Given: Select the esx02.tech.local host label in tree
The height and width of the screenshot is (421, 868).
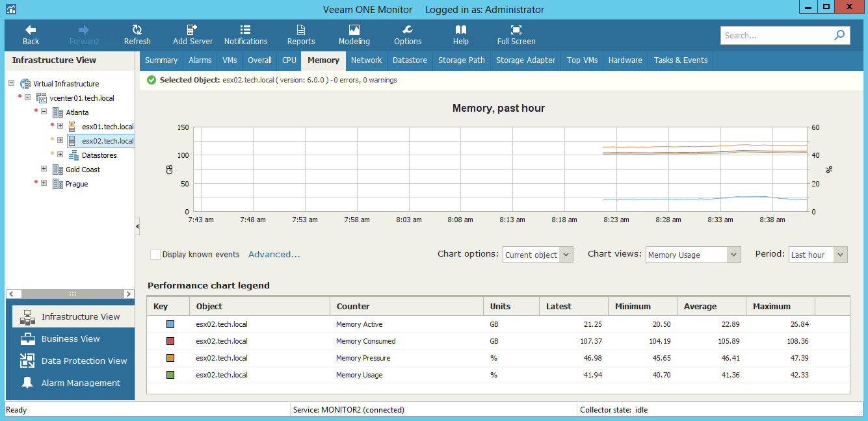Looking at the screenshot, I should click(x=107, y=141).
